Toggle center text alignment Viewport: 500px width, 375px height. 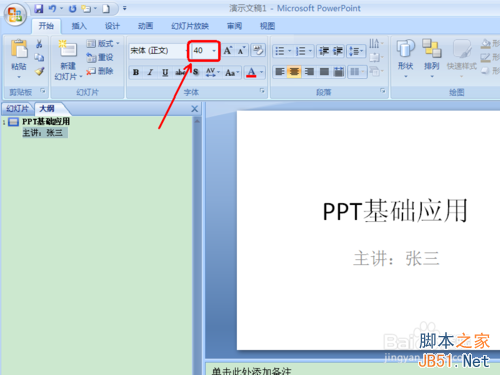[x=294, y=71]
